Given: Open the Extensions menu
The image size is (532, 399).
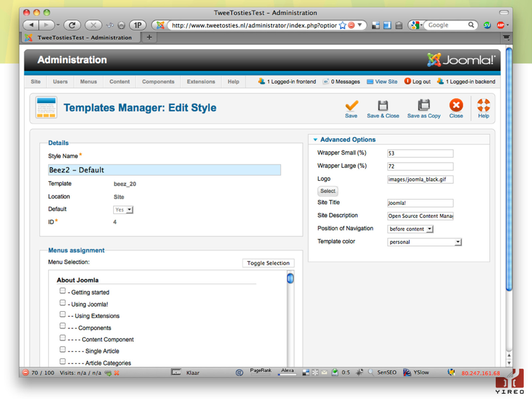Looking at the screenshot, I should point(201,82).
